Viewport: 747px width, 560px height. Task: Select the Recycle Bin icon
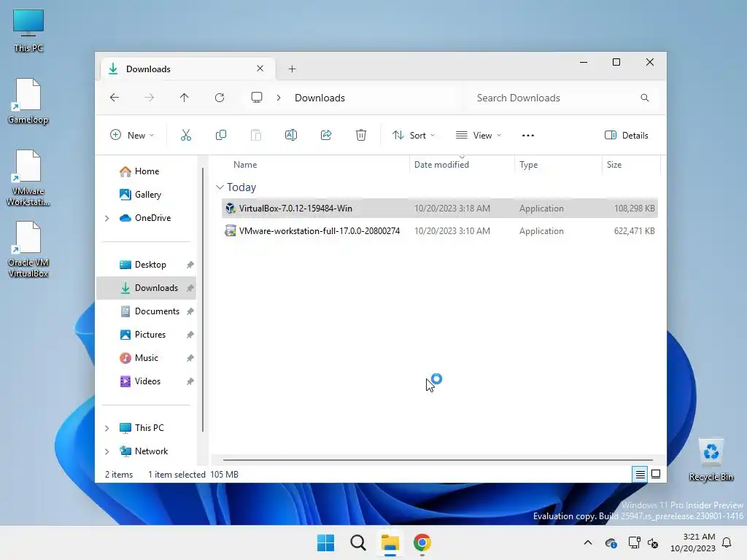pos(711,460)
